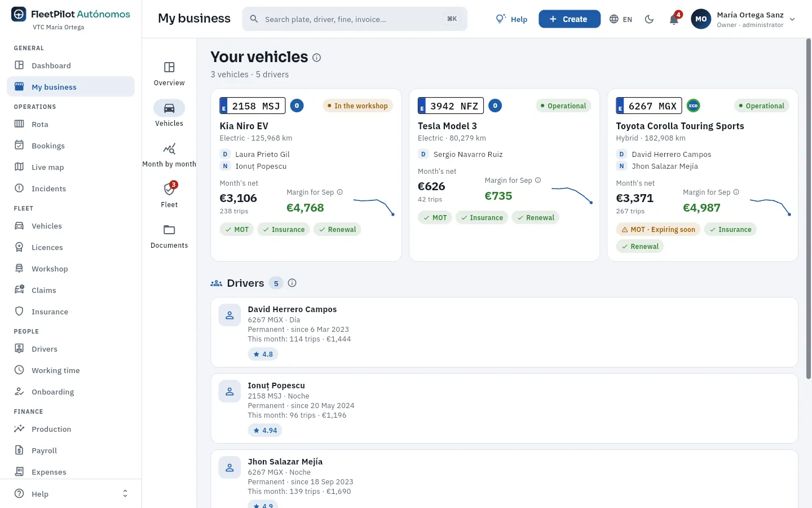This screenshot has width=812, height=508.
Task: Click the Create button
Action: pyautogui.click(x=570, y=19)
